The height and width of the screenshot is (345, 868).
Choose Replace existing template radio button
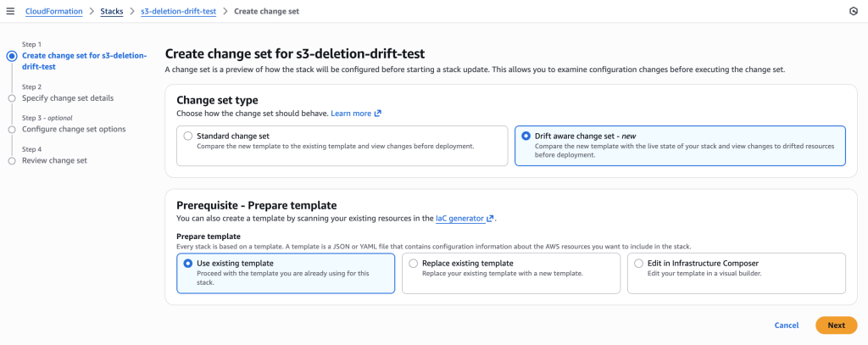click(x=414, y=264)
